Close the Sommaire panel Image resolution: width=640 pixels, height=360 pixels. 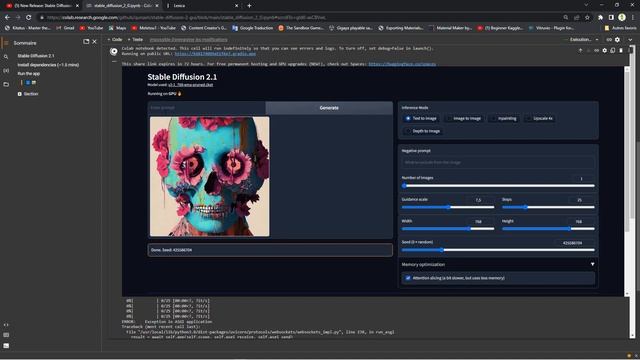click(x=94, y=42)
